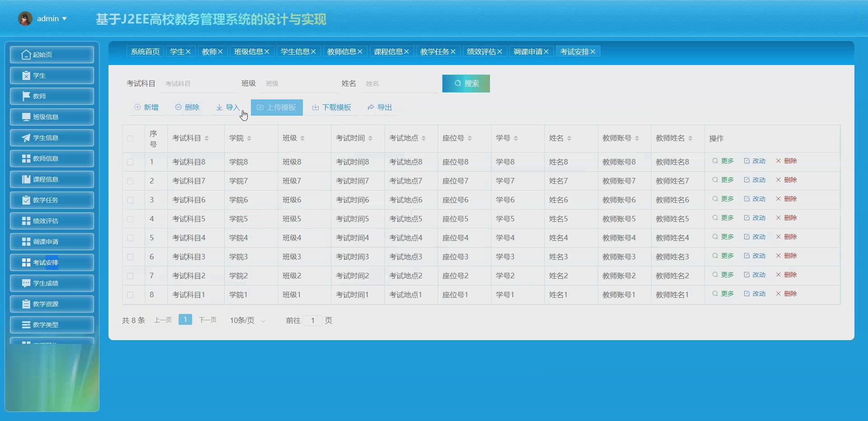Image resolution: width=868 pixels, height=421 pixels.
Task: Tick the checkbox beside 考试科目1
Action: [x=130, y=295]
